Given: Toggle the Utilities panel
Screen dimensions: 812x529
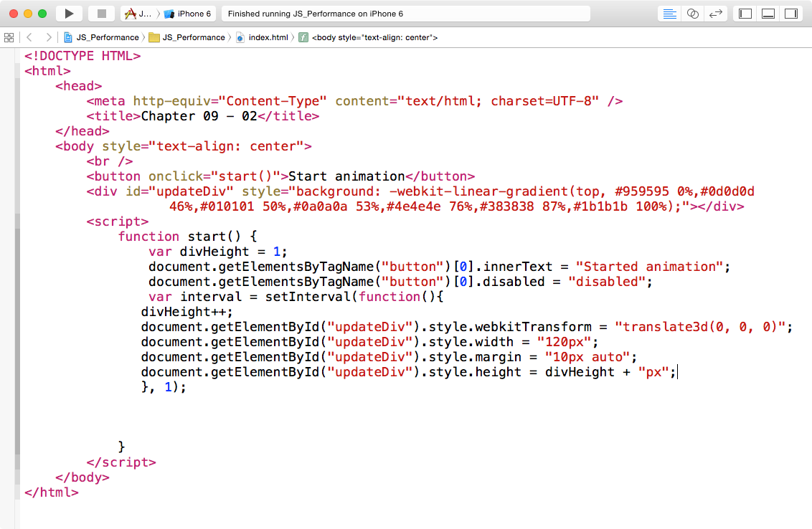Looking at the screenshot, I should pyautogui.click(x=791, y=14).
